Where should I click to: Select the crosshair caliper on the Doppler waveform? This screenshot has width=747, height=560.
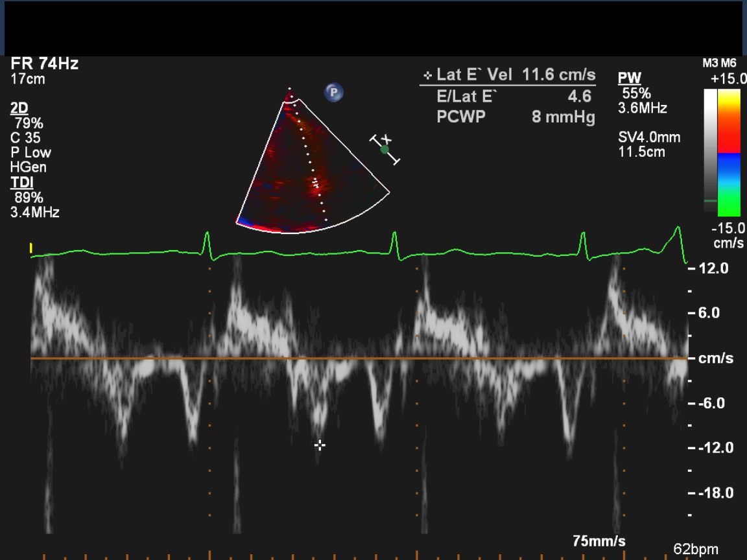[320, 445]
